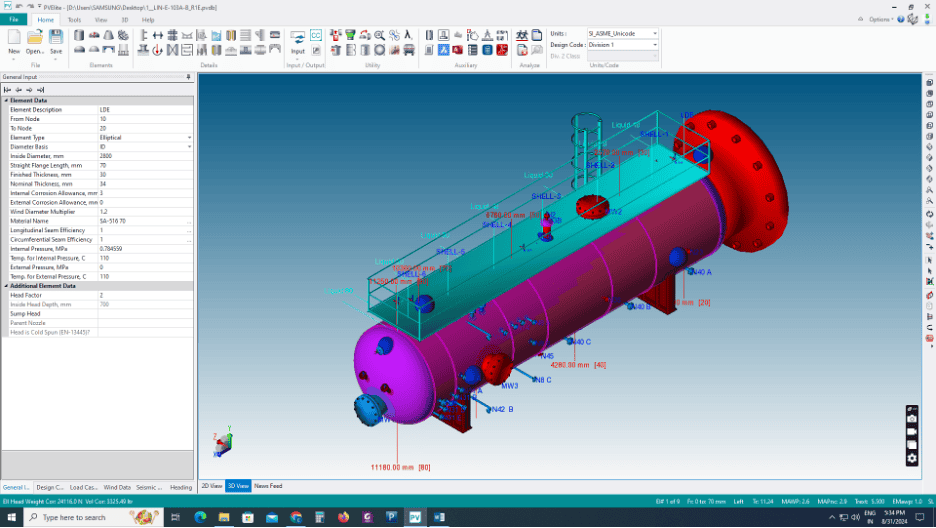This screenshot has width=936, height=528.
Task: Collapse the Element Data section
Action: point(5,100)
